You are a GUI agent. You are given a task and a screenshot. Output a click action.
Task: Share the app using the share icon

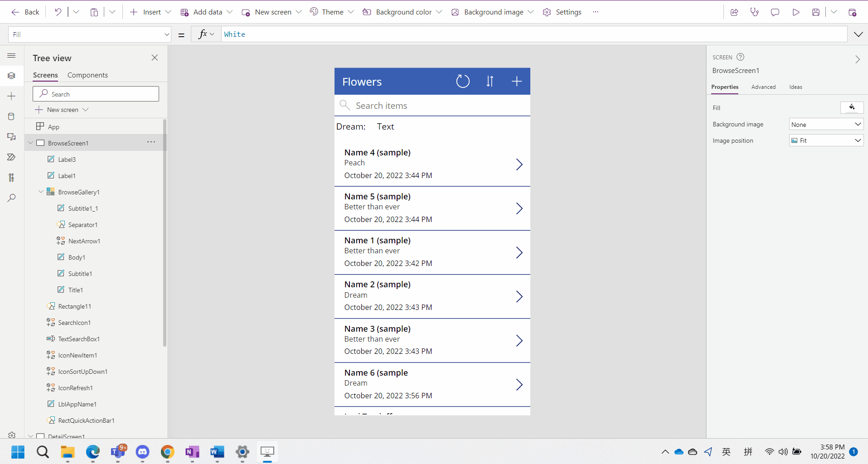tap(735, 12)
